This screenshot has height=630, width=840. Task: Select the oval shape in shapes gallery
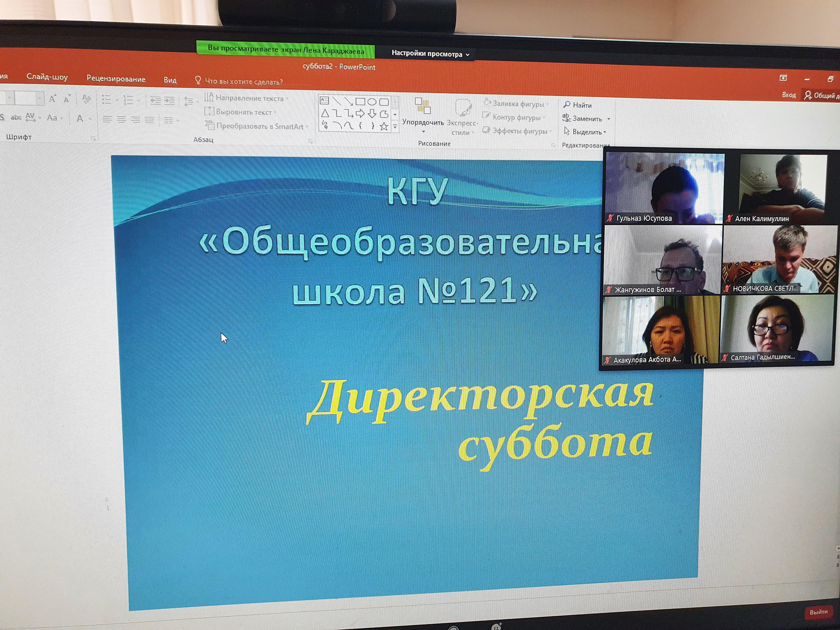pos(372,102)
